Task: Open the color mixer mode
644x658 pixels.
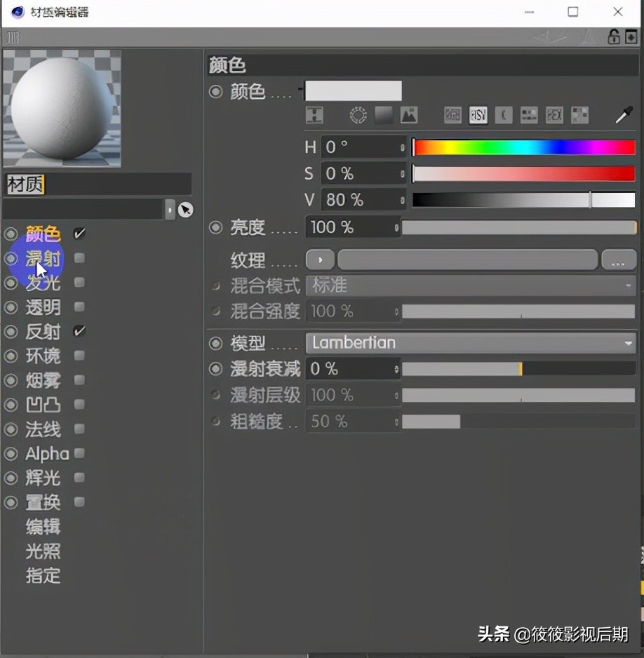Action: [x=529, y=114]
